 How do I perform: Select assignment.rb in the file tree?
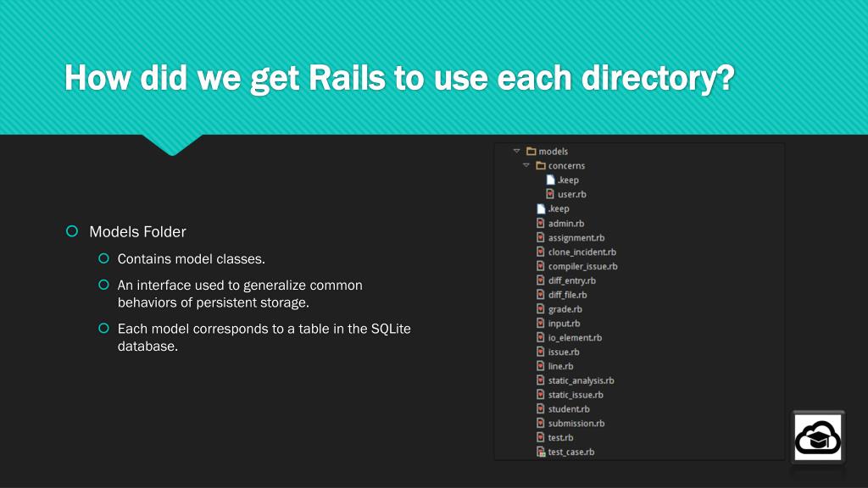[576, 237]
